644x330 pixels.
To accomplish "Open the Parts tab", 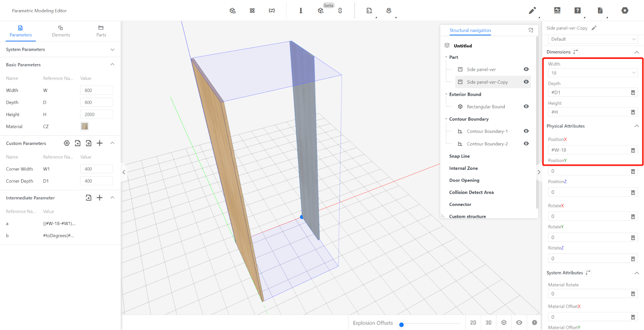I will point(101,31).
